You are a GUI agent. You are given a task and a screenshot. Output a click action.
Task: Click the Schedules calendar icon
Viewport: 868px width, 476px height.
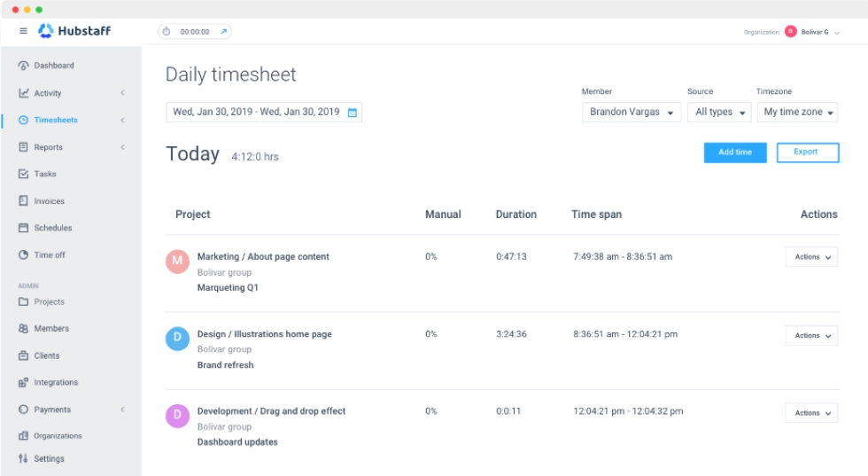23,228
